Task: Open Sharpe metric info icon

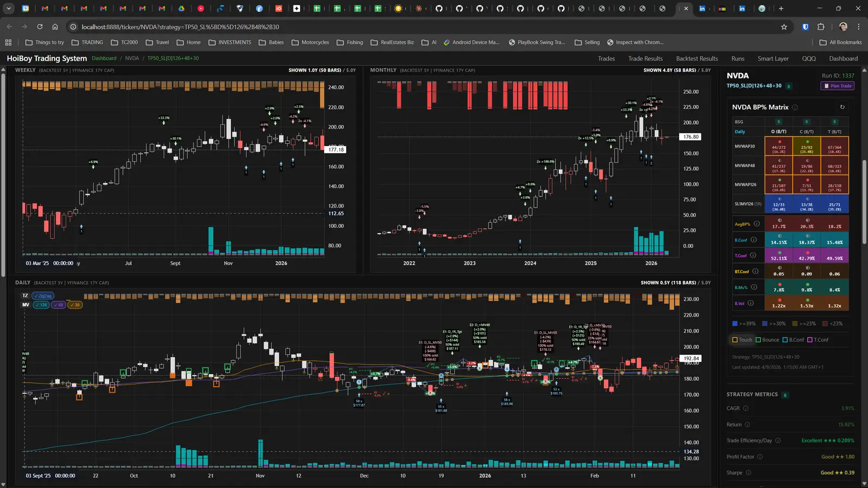Action: tap(749, 473)
